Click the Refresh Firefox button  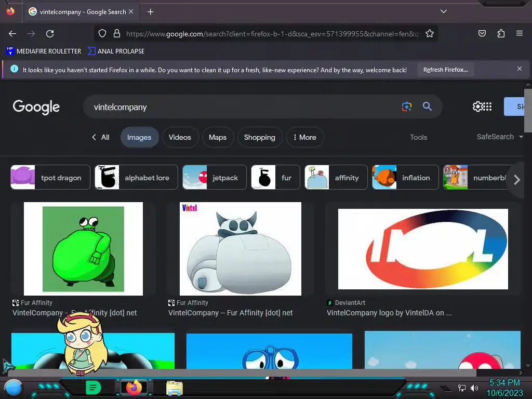pyautogui.click(x=445, y=70)
